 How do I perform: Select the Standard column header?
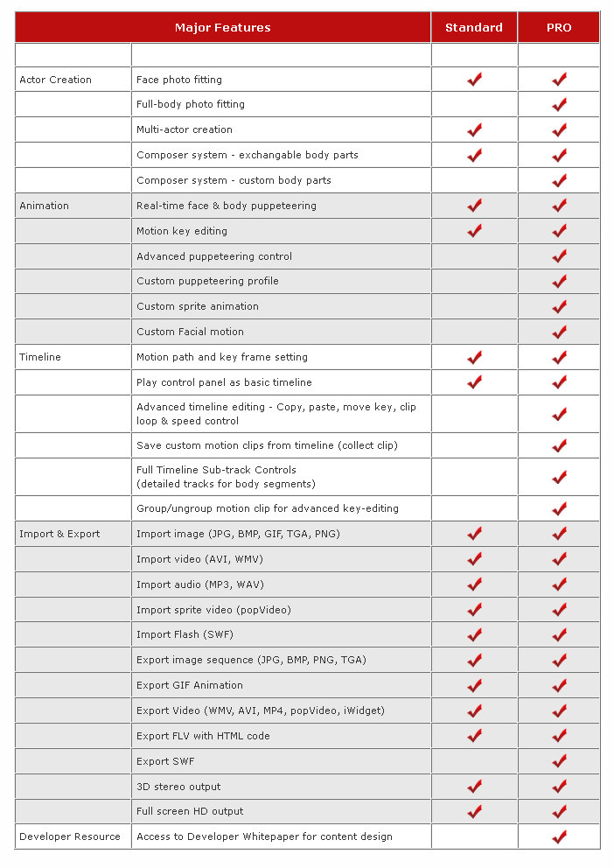[x=474, y=28]
